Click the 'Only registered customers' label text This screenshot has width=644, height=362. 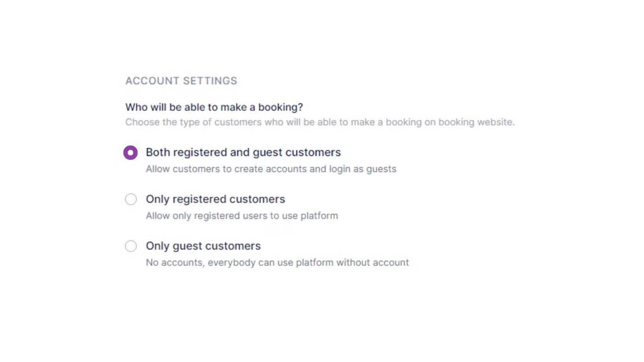(x=215, y=199)
